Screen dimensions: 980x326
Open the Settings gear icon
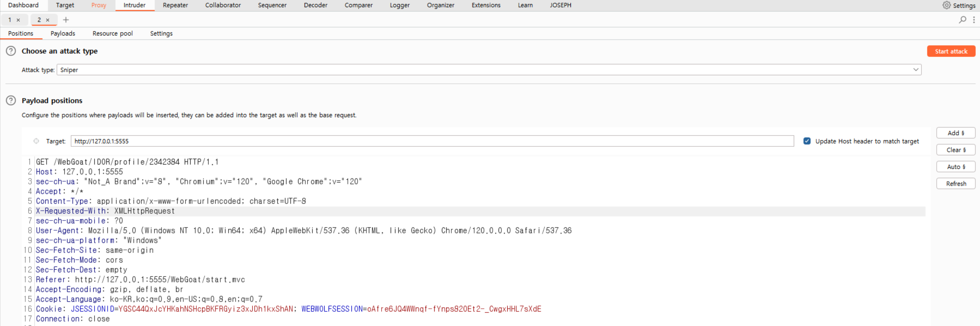(x=947, y=5)
